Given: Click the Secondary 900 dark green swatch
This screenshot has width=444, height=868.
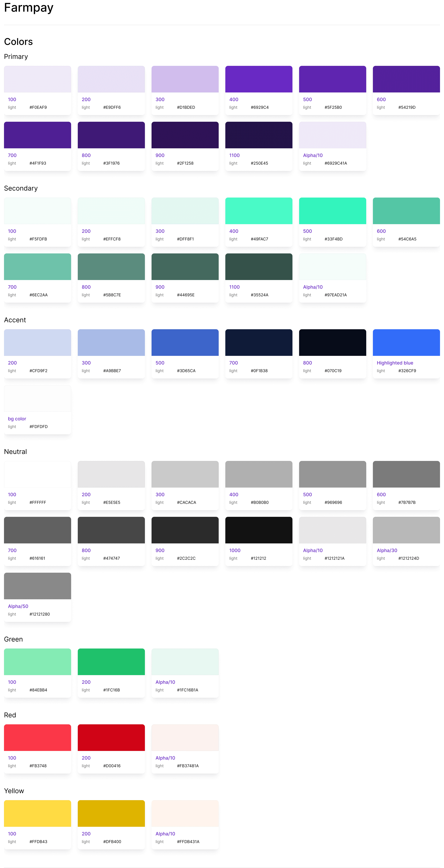Looking at the screenshot, I should pyautogui.click(x=185, y=267).
